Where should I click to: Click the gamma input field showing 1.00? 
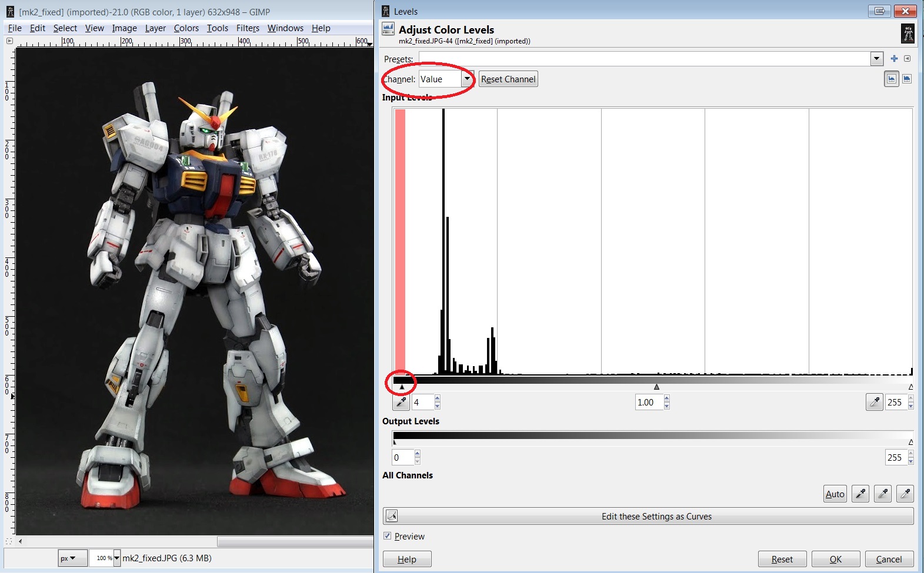point(649,402)
